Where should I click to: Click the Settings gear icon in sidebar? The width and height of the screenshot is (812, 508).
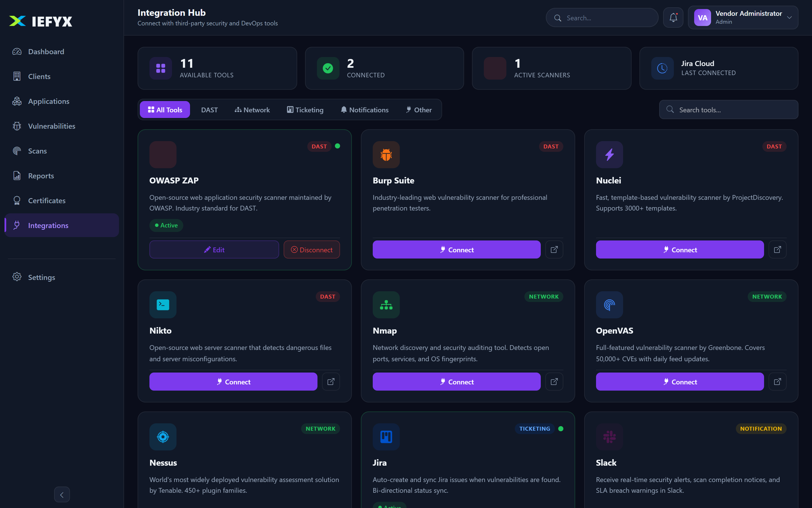(17, 277)
